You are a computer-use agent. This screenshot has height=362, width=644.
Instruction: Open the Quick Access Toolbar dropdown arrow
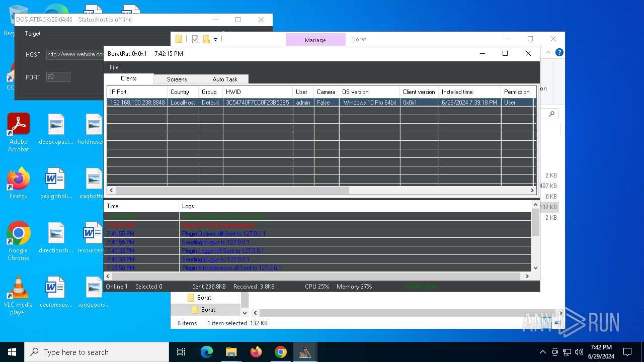pos(215,39)
